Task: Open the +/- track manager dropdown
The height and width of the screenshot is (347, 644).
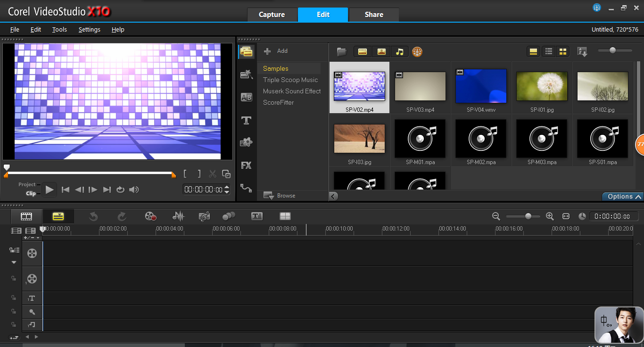Action: (32, 238)
